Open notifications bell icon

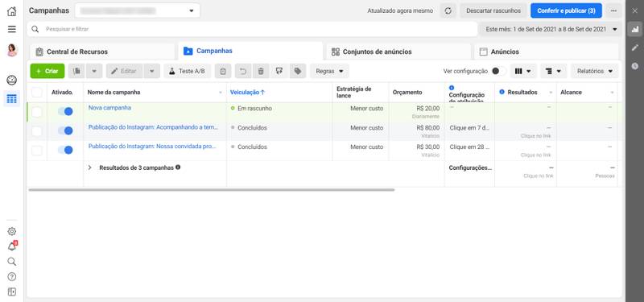(12, 246)
